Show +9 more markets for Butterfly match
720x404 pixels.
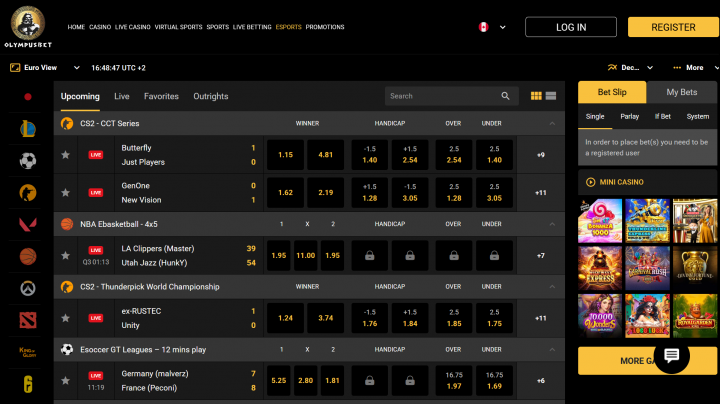point(540,155)
